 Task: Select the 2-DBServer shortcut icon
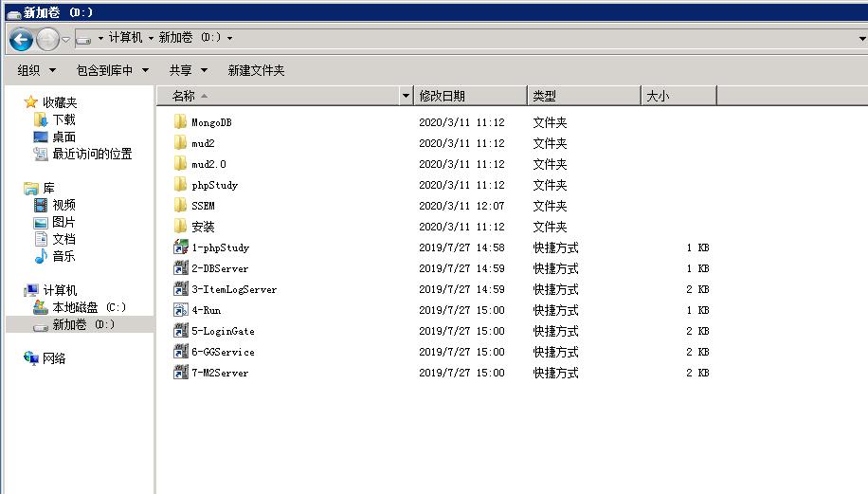click(x=181, y=268)
